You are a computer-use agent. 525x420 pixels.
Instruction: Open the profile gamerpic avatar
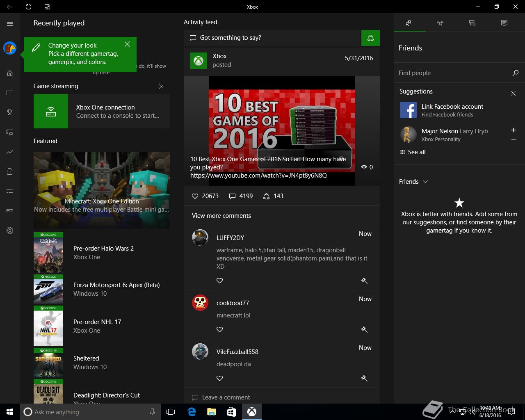click(10, 48)
